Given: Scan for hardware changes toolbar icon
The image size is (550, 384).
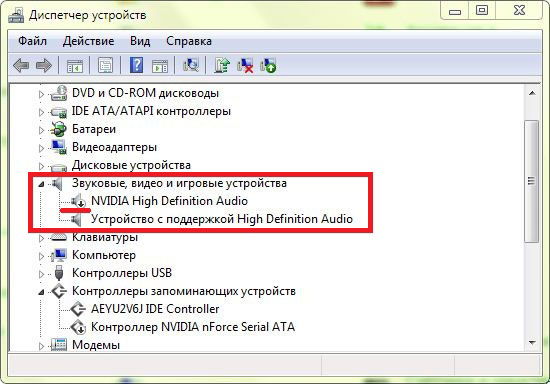Looking at the screenshot, I should [x=191, y=65].
